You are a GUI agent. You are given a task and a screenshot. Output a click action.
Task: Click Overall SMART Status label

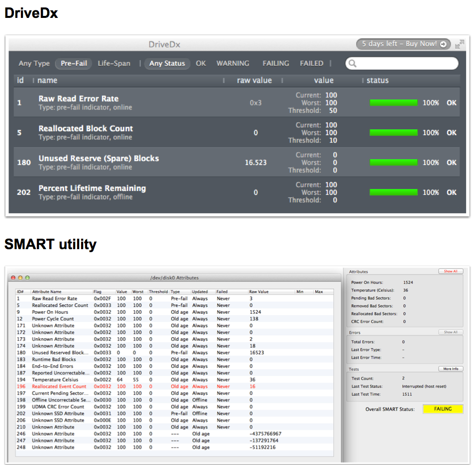tap(390, 409)
